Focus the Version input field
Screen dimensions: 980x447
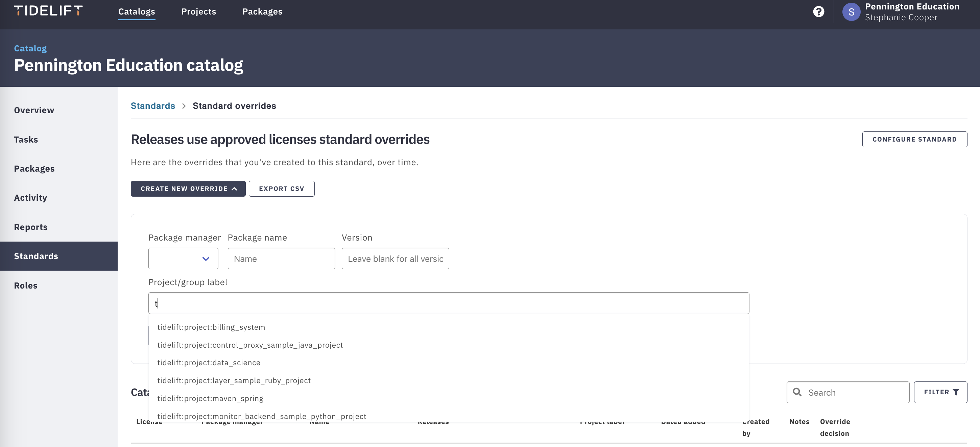(395, 258)
